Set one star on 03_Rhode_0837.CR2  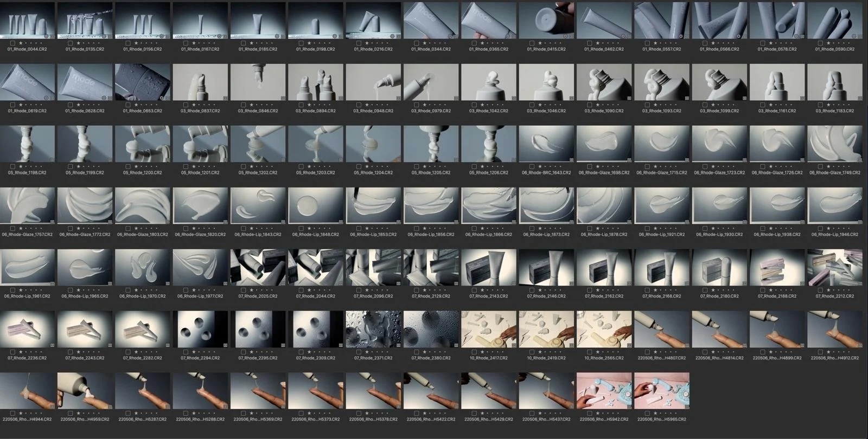click(194, 105)
